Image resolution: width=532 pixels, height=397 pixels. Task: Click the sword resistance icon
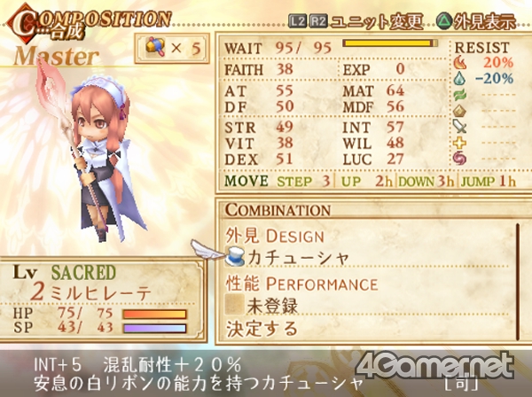tap(459, 127)
